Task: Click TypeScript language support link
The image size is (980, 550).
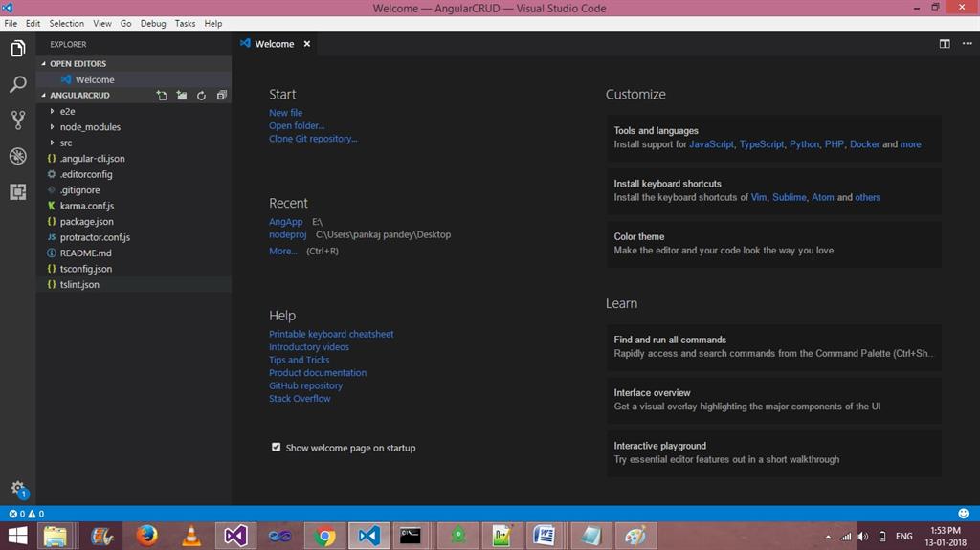Action: click(761, 144)
